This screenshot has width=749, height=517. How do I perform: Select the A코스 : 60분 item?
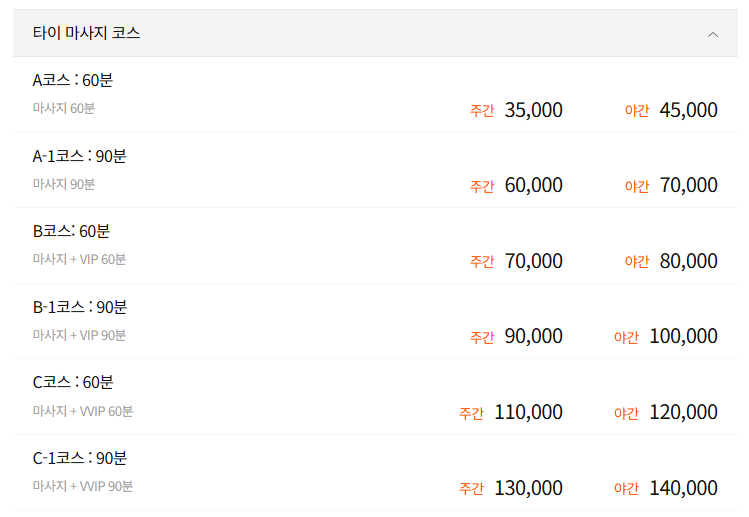coord(73,80)
